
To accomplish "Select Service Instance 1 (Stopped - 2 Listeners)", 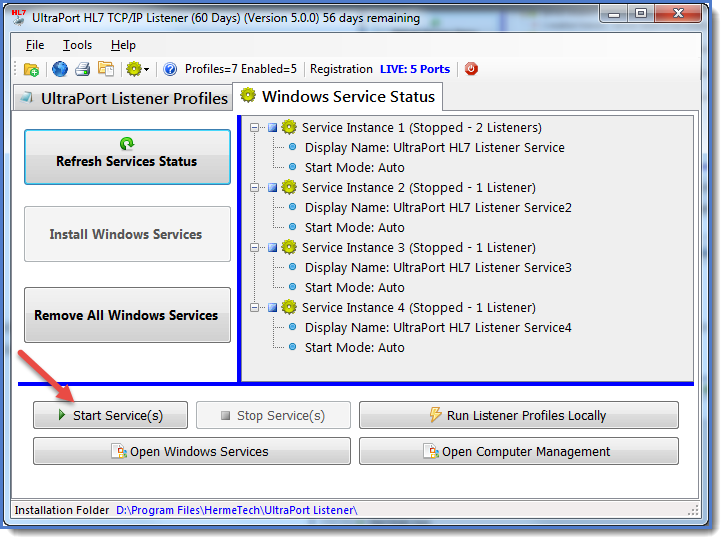I will point(421,127).
